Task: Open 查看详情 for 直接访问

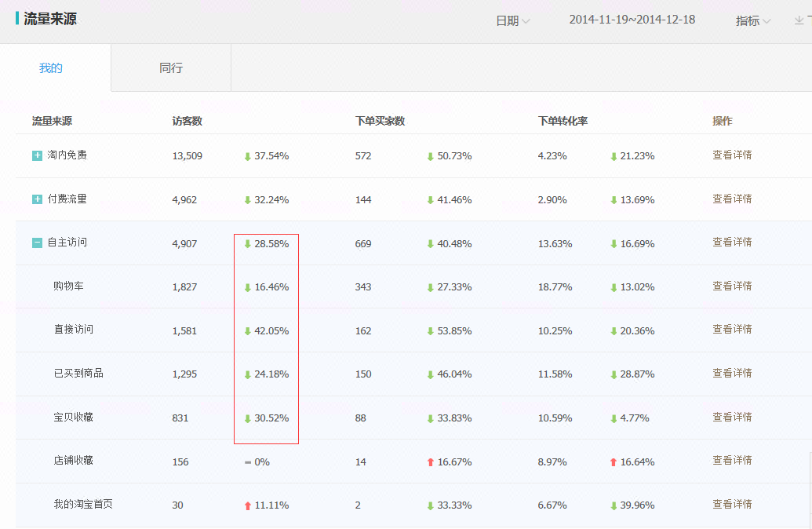Action: point(732,330)
